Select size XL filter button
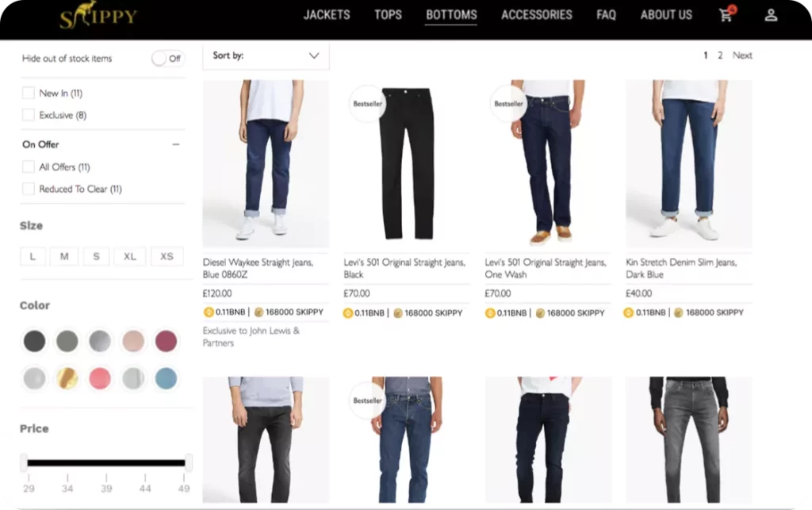 130,257
